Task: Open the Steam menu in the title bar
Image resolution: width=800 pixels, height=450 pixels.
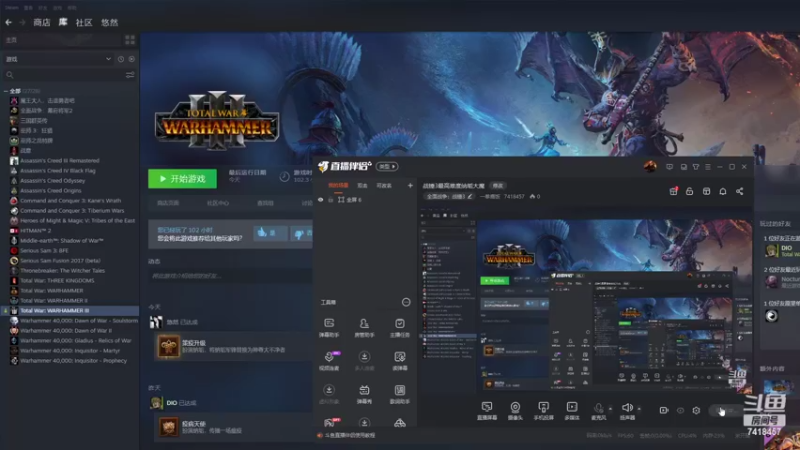Action: [x=12, y=8]
